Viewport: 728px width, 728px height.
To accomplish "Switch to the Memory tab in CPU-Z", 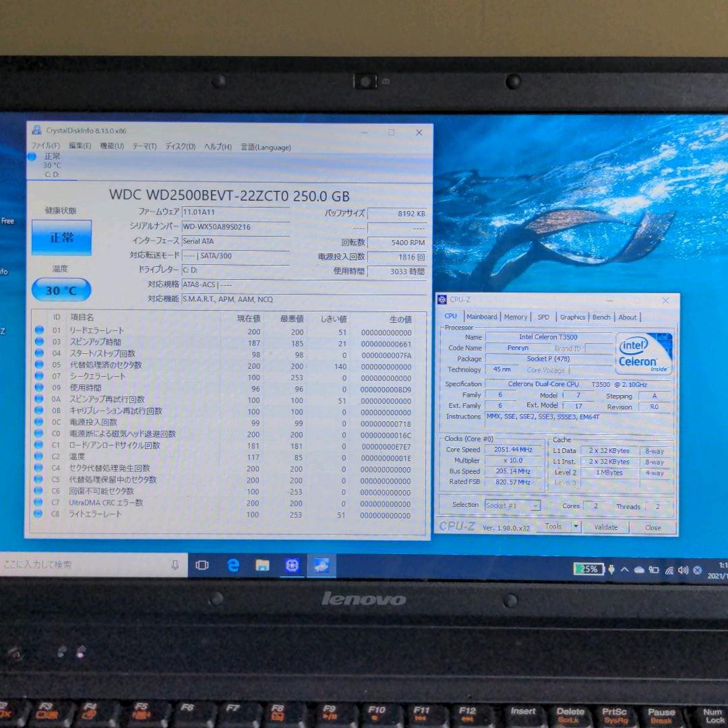I will pyautogui.click(x=516, y=317).
